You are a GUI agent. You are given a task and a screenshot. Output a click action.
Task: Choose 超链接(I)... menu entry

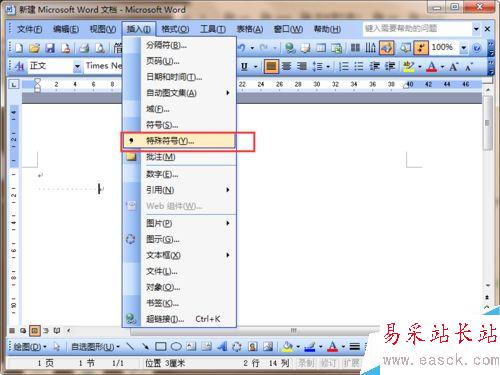(x=179, y=319)
